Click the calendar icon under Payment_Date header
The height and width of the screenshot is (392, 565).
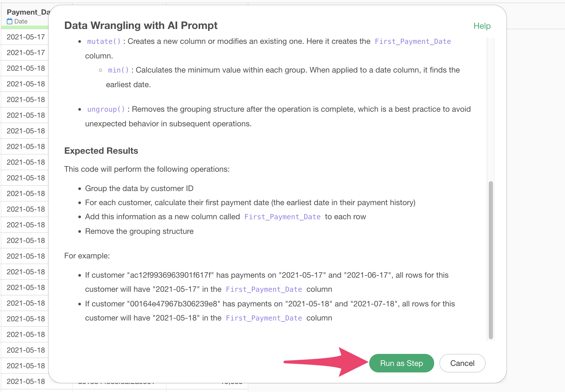pyautogui.click(x=10, y=21)
